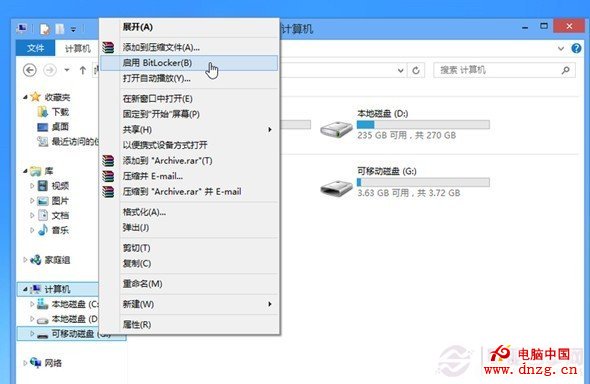Click WinRAR icon beside 添加到压缩文件

point(108,47)
